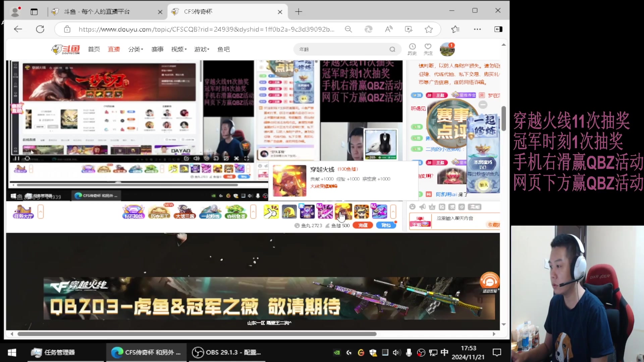Open the 森林物语 activity icon
The width and height of the screenshot is (644, 362).
click(236, 212)
